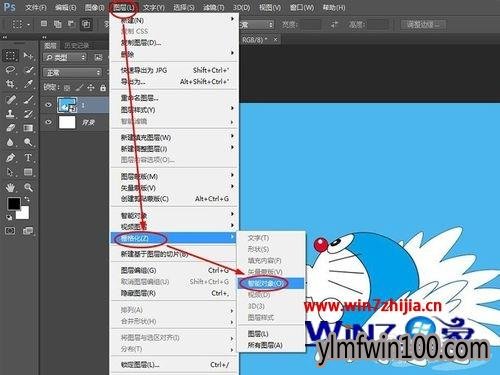Select the Lasso tool
The width and height of the screenshot is (500, 375).
pyautogui.click(x=10, y=70)
